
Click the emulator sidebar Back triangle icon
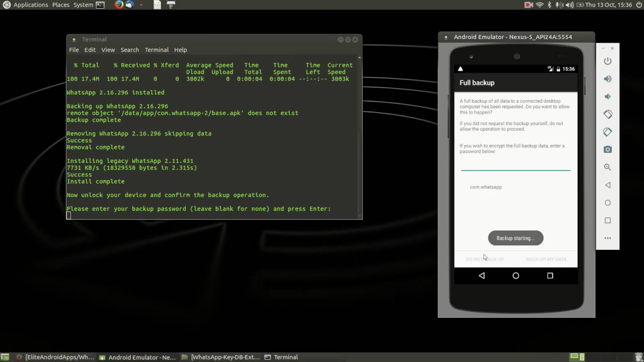point(608,185)
